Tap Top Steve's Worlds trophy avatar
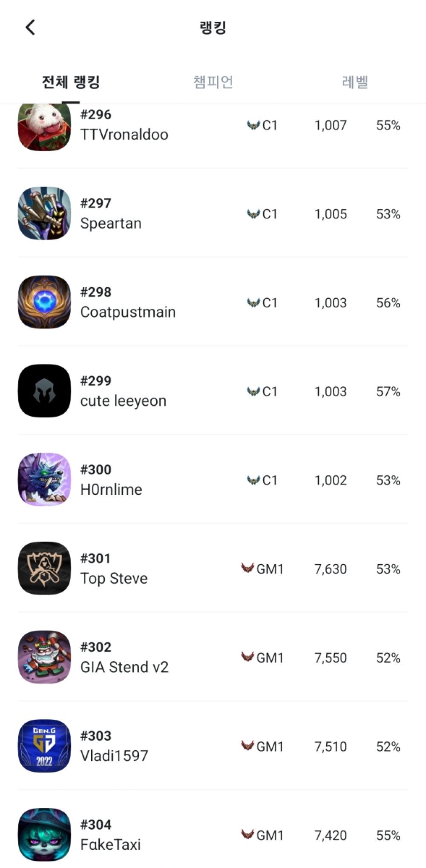The height and width of the screenshot is (868, 426). pyautogui.click(x=44, y=568)
